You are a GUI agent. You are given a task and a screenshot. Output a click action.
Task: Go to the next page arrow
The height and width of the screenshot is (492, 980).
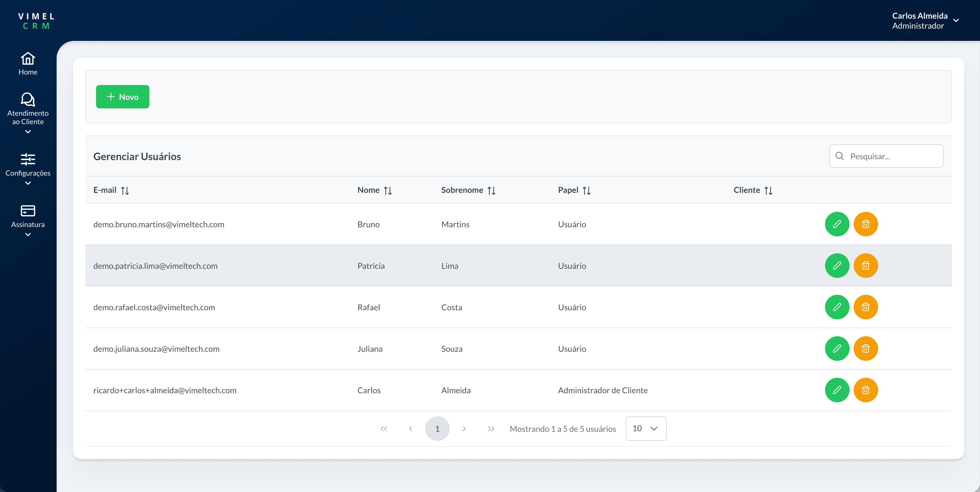[464, 428]
